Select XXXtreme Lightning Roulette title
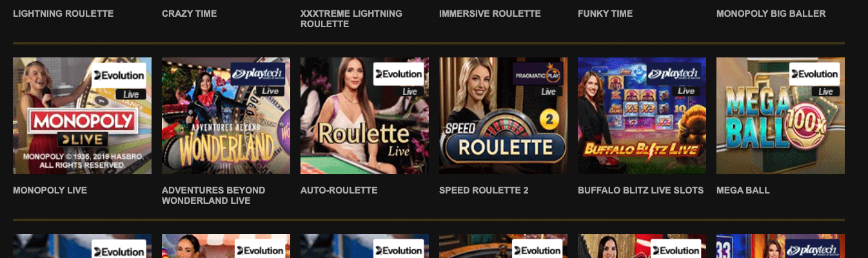The height and width of the screenshot is (258, 868). pyautogui.click(x=351, y=19)
